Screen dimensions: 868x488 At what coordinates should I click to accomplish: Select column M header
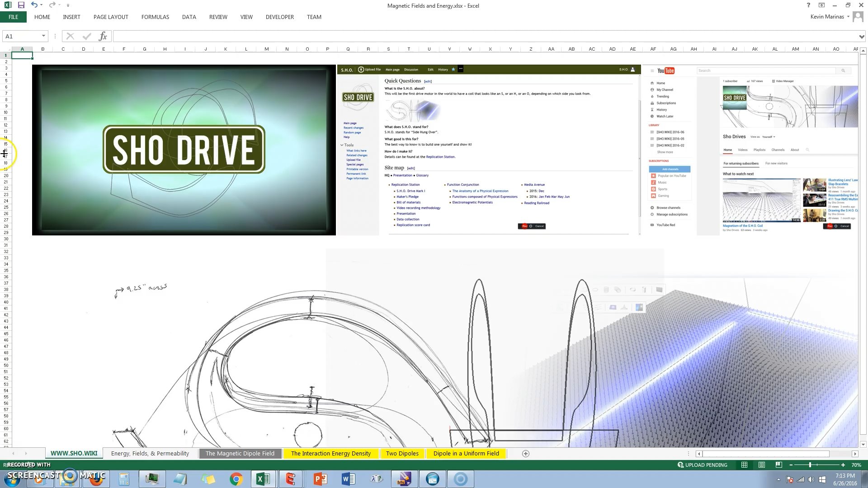pos(266,49)
